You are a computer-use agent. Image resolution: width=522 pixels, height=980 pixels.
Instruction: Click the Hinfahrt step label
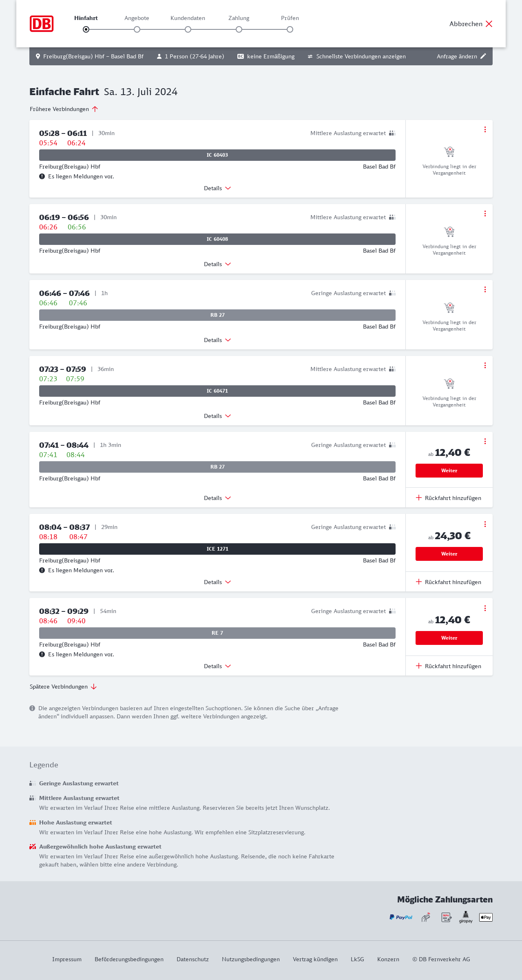click(86, 18)
